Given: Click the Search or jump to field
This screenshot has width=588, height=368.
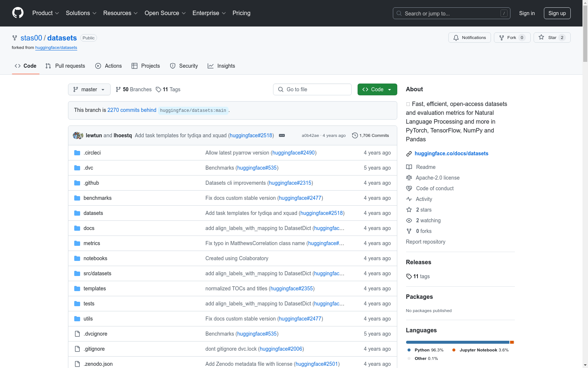Looking at the screenshot, I should (x=452, y=13).
